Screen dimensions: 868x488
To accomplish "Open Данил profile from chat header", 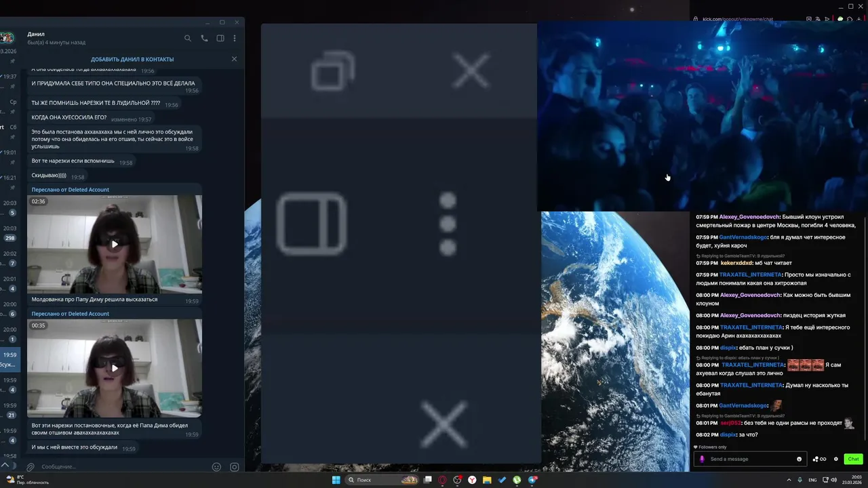I will (56, 38).
